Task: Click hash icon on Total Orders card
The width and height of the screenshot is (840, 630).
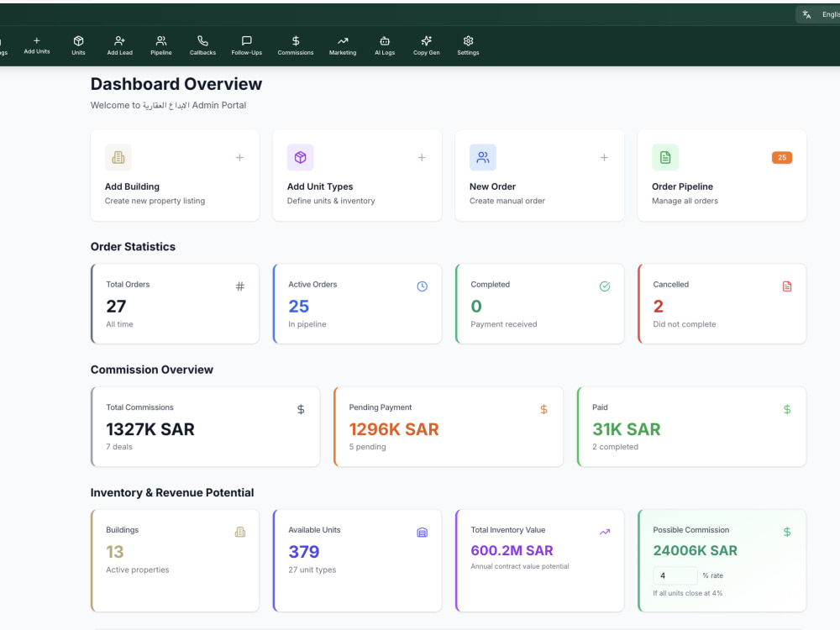Action: 240,286
